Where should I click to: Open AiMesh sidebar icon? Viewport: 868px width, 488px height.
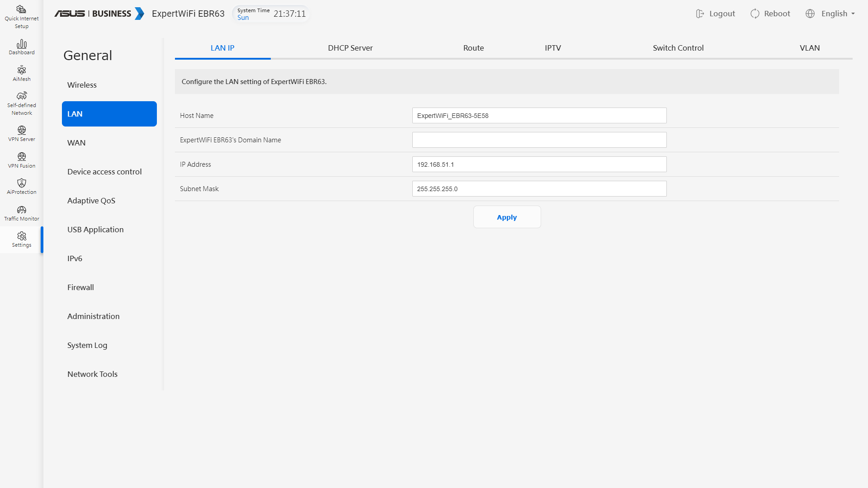tap(21, 70)
